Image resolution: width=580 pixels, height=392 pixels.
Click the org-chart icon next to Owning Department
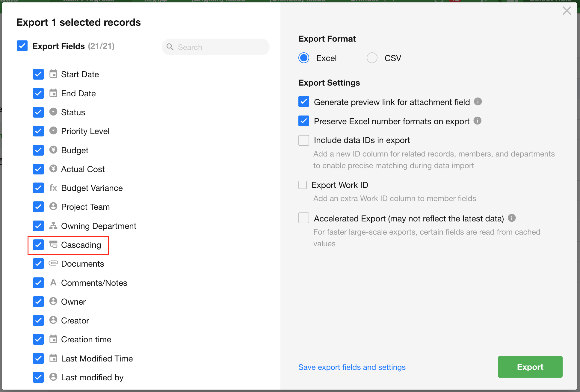[53, 226]
